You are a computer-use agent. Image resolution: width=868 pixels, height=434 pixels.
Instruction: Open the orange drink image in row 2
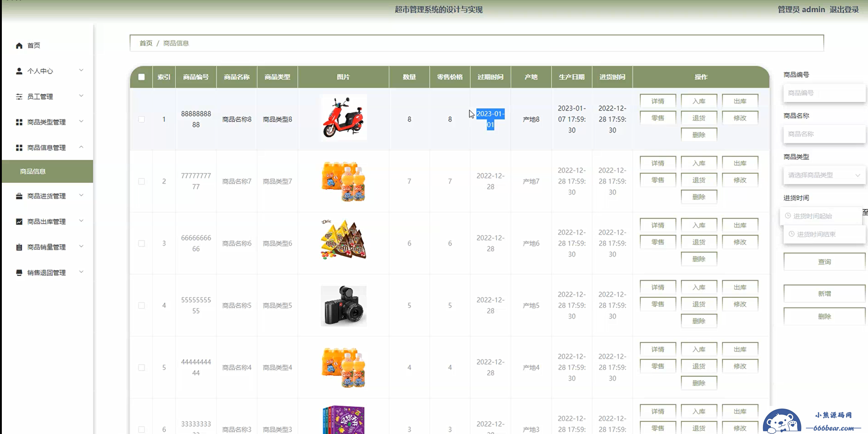[x=343, y=181]
